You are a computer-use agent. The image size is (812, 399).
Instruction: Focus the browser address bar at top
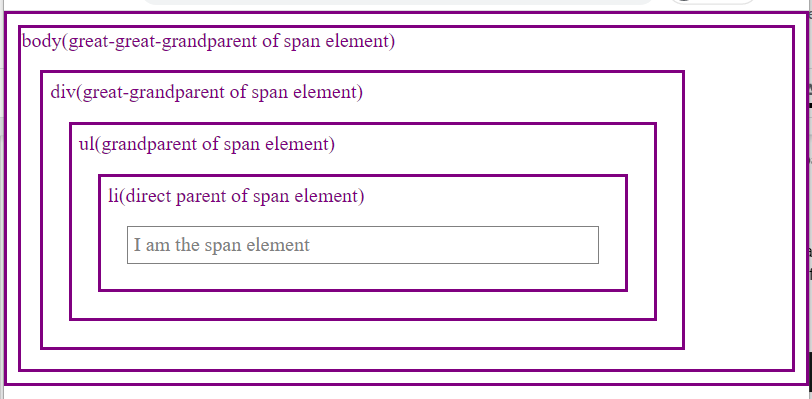[399, 2]
